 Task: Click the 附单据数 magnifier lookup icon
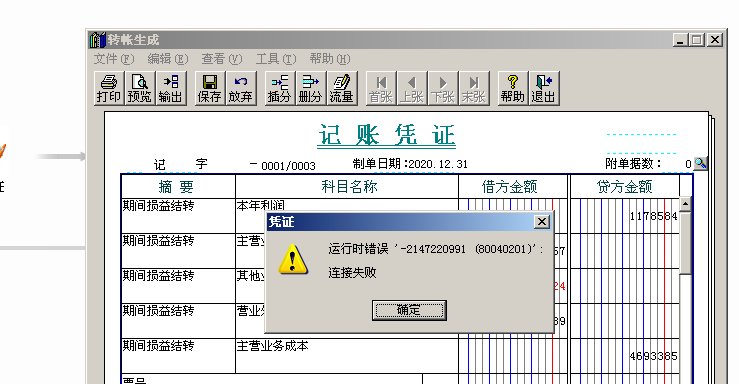point(701,163)
